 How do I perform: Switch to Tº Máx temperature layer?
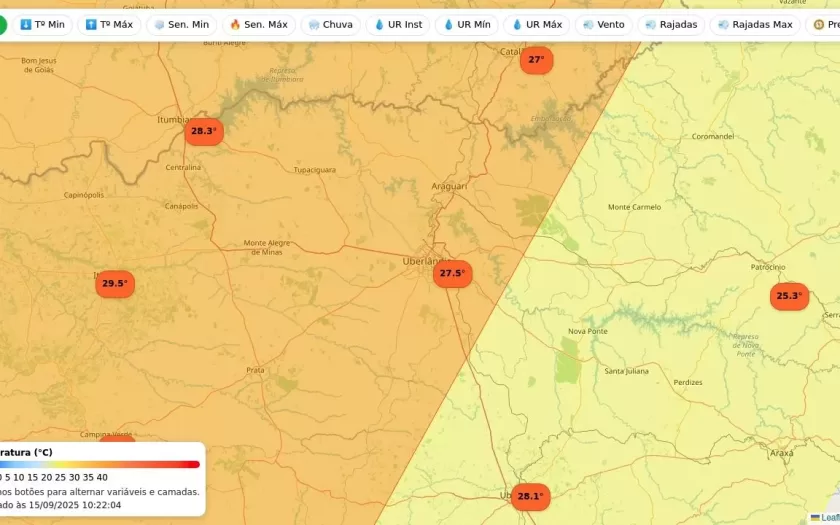(x=109, y=24)
